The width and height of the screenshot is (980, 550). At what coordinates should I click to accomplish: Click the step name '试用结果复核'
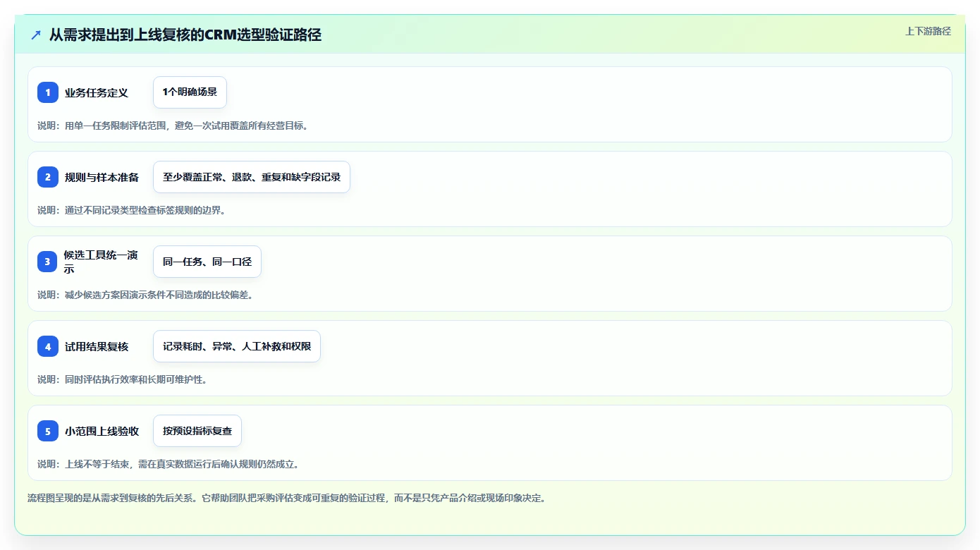(97, 346)
